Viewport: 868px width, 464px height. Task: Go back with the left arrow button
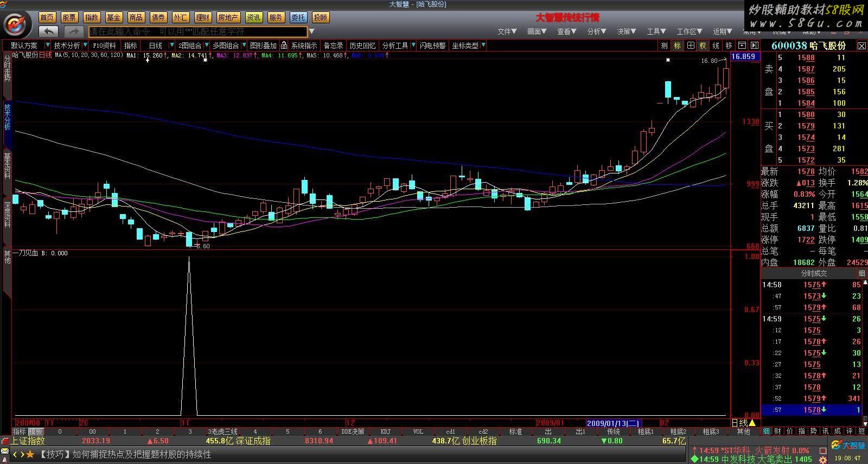[x=49, y=31]
